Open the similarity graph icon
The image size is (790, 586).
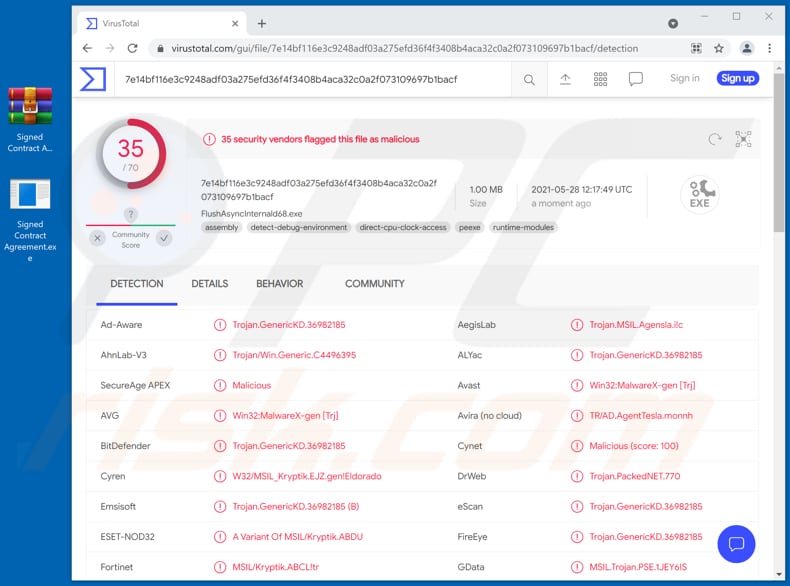point(743,139)
